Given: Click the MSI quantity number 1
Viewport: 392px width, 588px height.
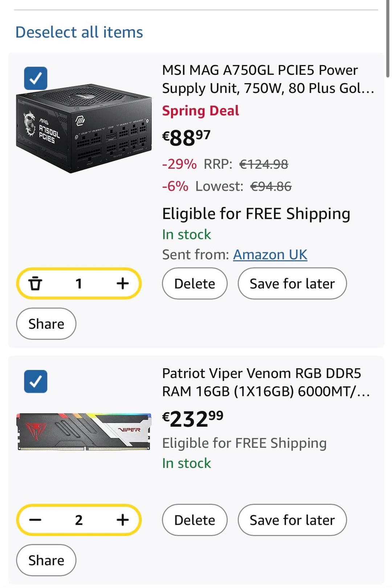Looking at the screenshot, I should coord(79,283).
